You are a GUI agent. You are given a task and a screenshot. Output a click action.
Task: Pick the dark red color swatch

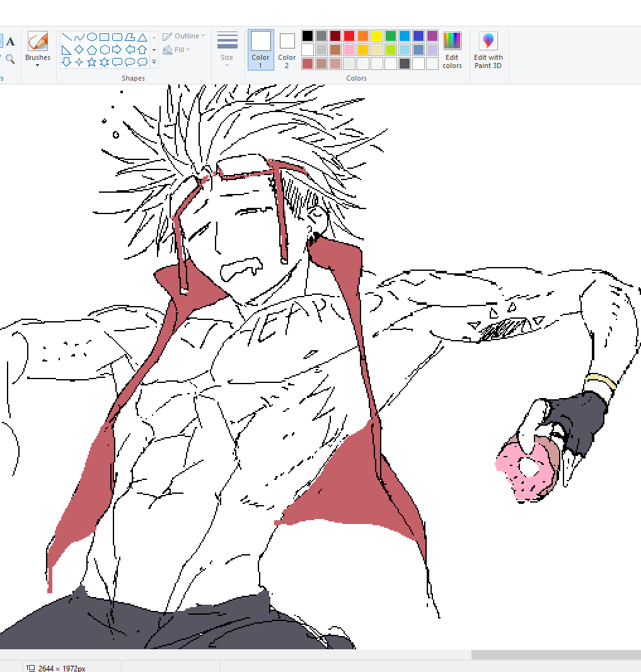(335, 36)
